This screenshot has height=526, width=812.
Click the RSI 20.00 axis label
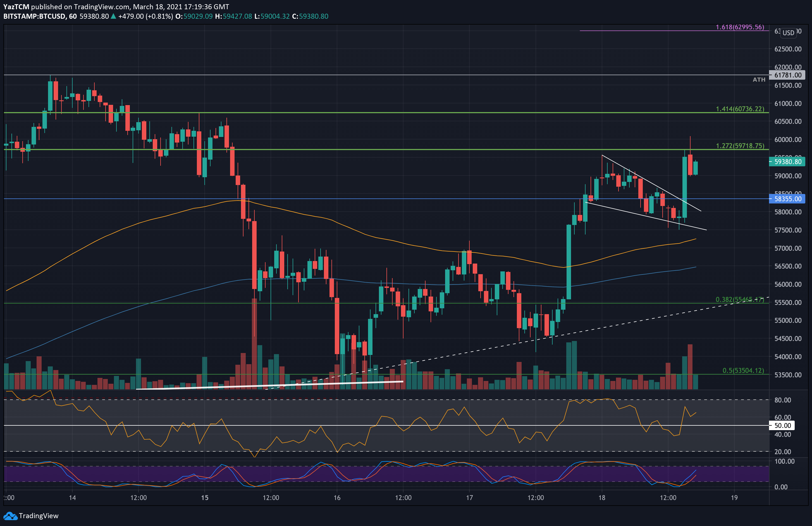(782, 452)
